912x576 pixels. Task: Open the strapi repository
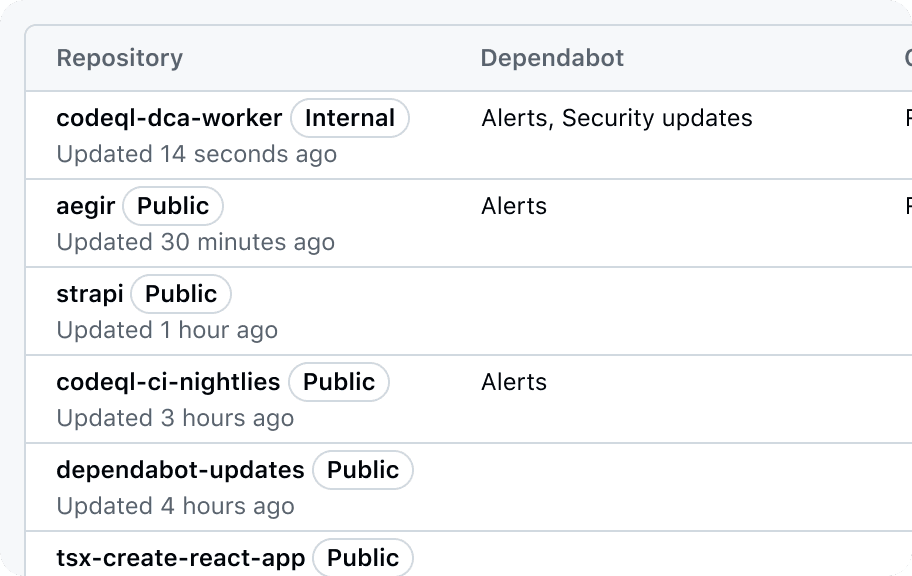[x=90, y=294]
